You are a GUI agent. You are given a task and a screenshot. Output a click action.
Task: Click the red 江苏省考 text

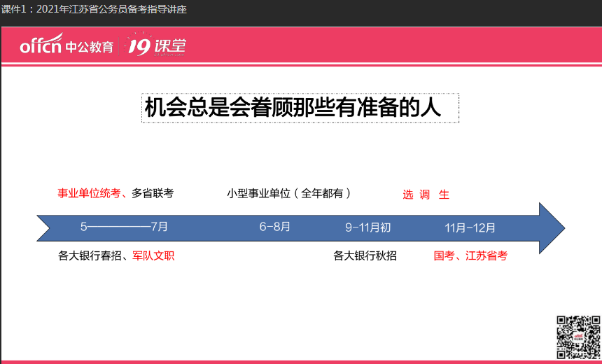pyautogui.click(x=486, y=256)
